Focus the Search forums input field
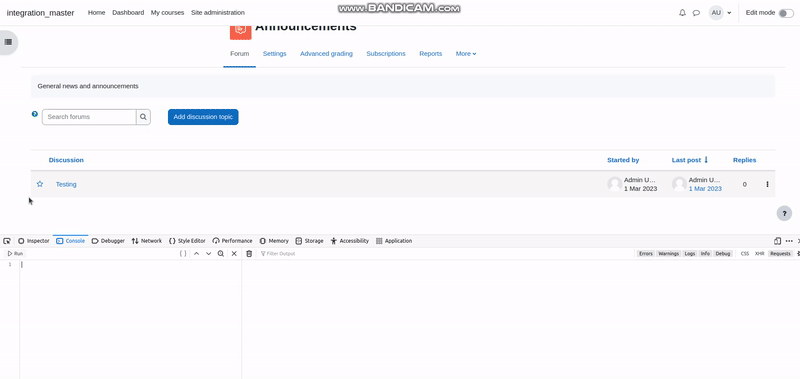 pos(89,117)
